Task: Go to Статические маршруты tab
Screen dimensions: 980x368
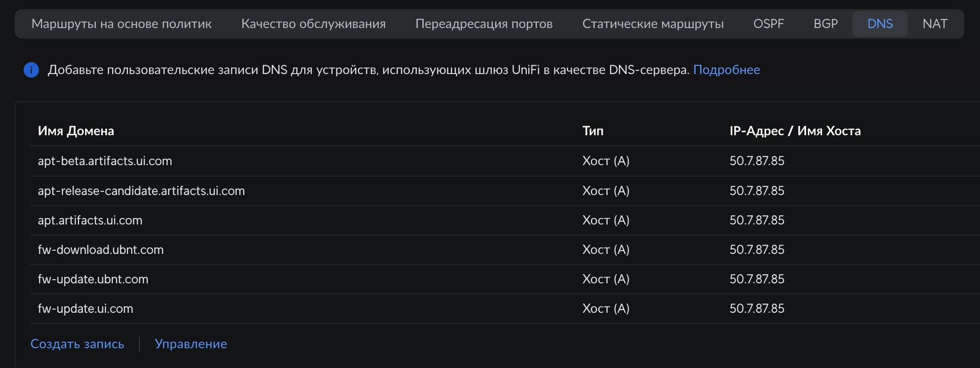Action: click(x=653, y=24)
